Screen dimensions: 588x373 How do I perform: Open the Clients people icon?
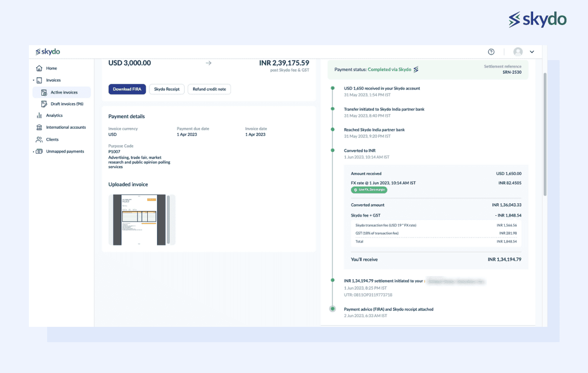[39, 139]
